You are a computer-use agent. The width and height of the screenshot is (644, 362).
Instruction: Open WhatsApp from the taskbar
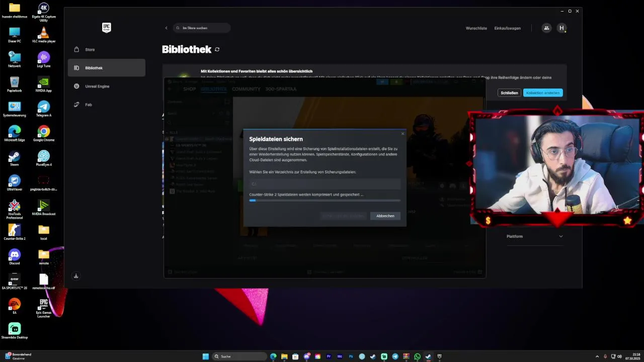coord(417,356)
